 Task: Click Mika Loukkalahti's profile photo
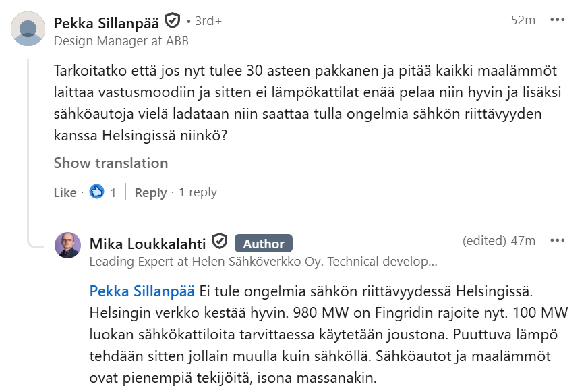coord(67,245)
